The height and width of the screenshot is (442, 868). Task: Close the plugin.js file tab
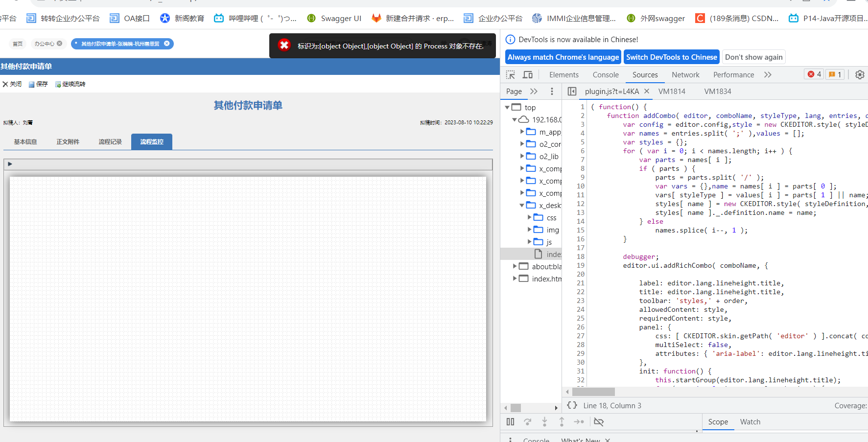tap(647, 92)
